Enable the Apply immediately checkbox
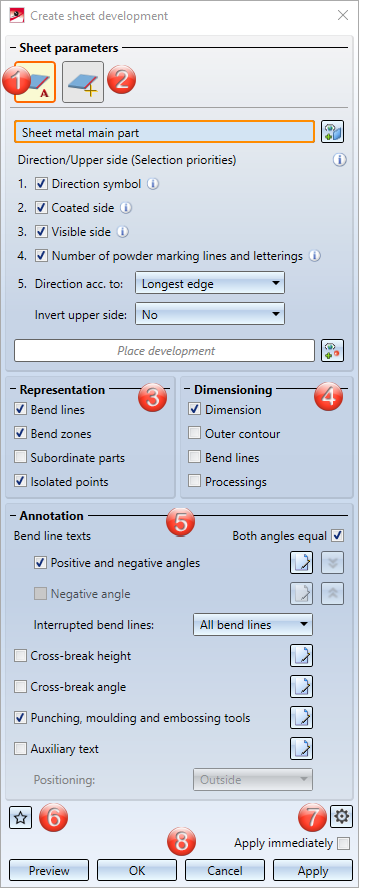The width and height of the screenshot is (380, 888). coord(343,844)
